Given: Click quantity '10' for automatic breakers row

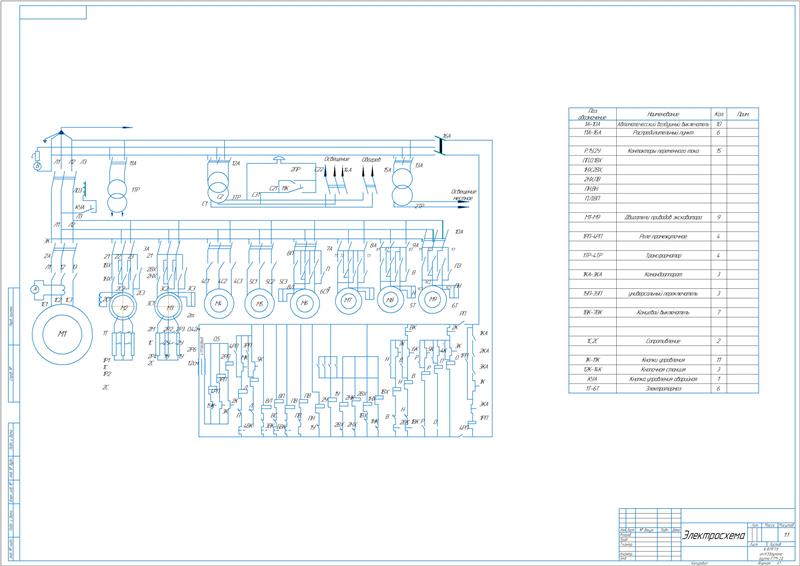Looking at the screenshot, I should tap(719, 124).
